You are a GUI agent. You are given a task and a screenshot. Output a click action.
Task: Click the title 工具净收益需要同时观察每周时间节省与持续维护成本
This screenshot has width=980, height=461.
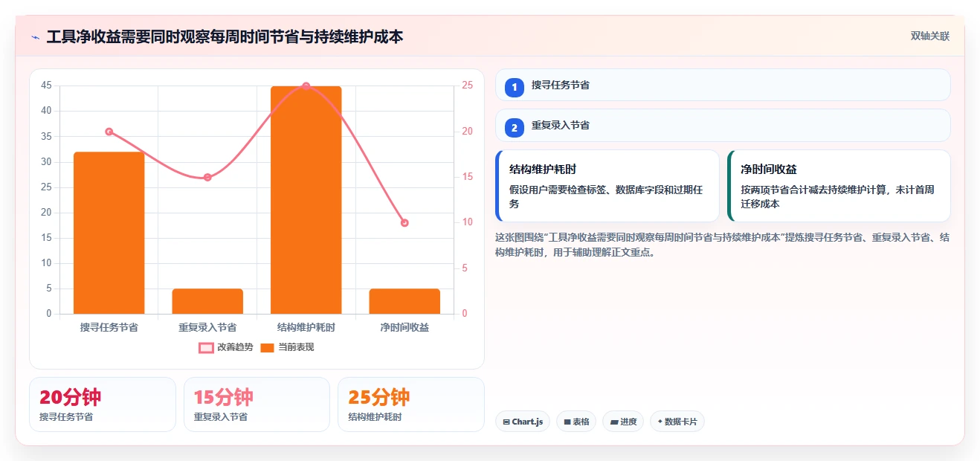(x=225, y=36)
